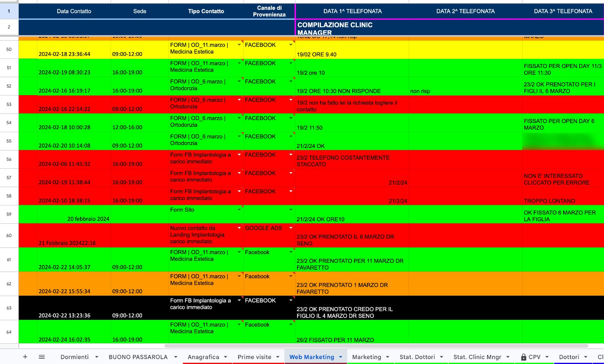
Task: Open the Marketing sheet tab
Action: [367, 357]
